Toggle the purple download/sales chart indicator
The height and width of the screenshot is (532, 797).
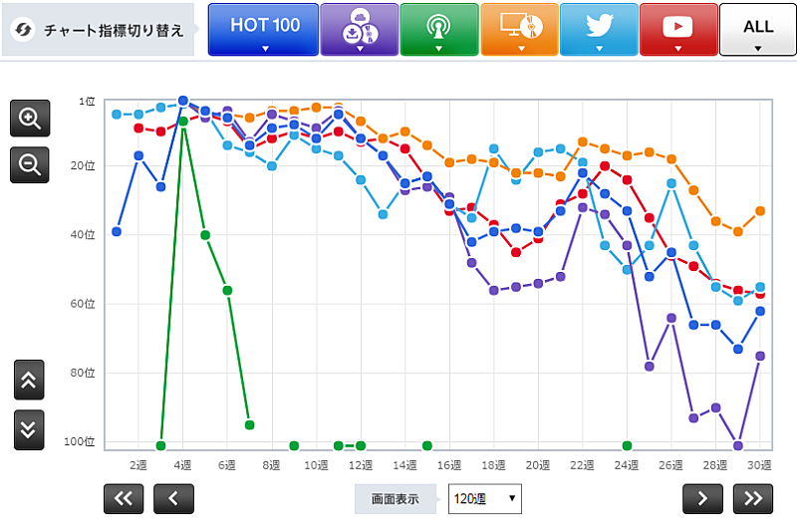359,30
